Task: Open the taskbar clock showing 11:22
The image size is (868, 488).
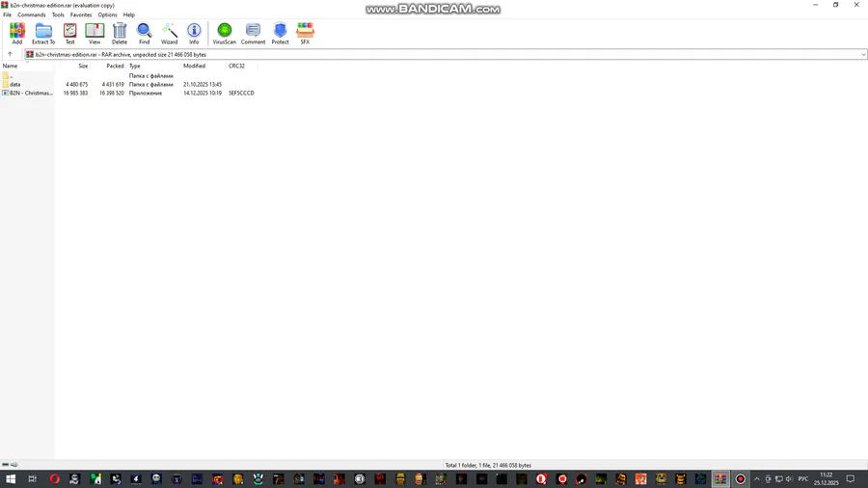Action: (x=826, y=479)
